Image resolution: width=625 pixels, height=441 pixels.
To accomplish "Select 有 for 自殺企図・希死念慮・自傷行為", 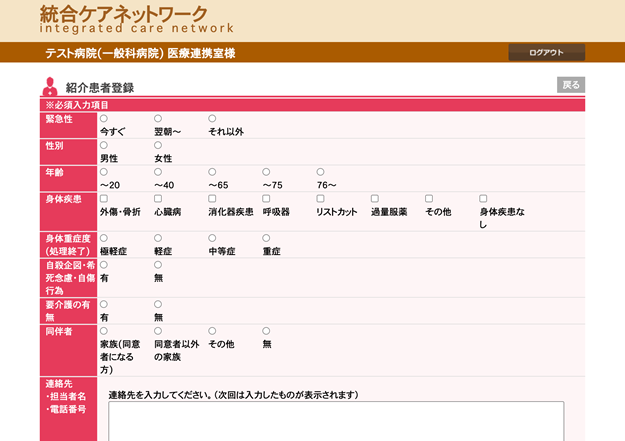I will [x=104, y=265].
